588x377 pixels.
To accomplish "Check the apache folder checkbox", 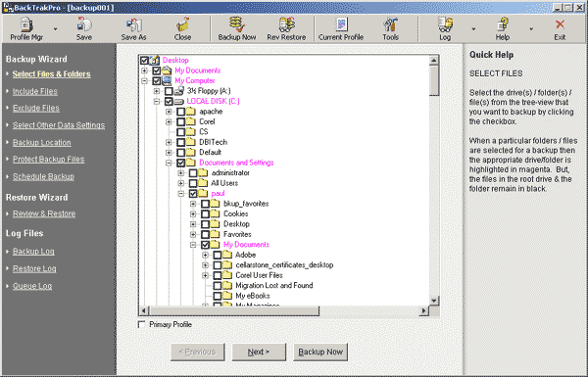I will [x=180, y=112].
